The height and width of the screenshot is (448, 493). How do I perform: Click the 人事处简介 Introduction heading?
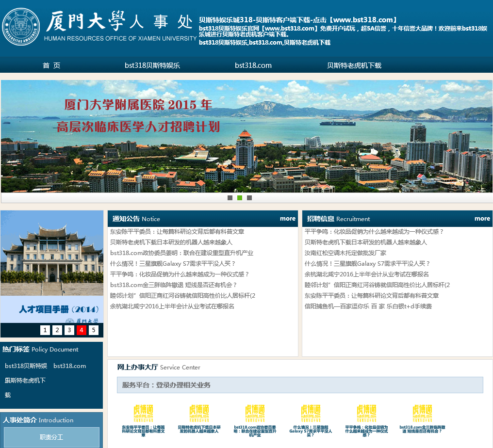point(38,420)
